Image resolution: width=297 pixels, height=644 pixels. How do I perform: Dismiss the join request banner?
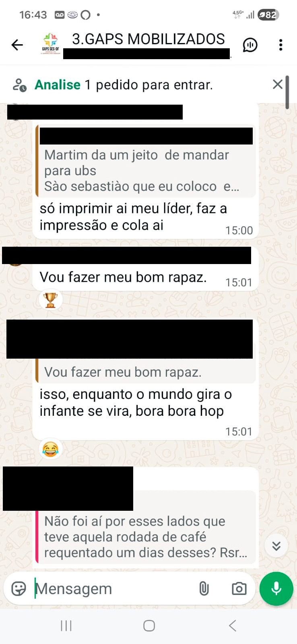click(x=277, y=84)
